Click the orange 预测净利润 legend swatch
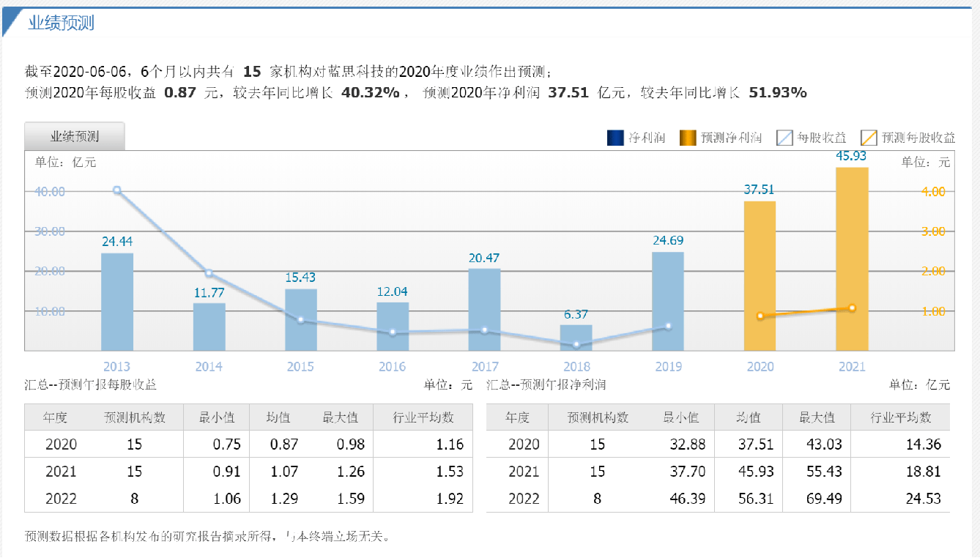 tap(687, 138)
